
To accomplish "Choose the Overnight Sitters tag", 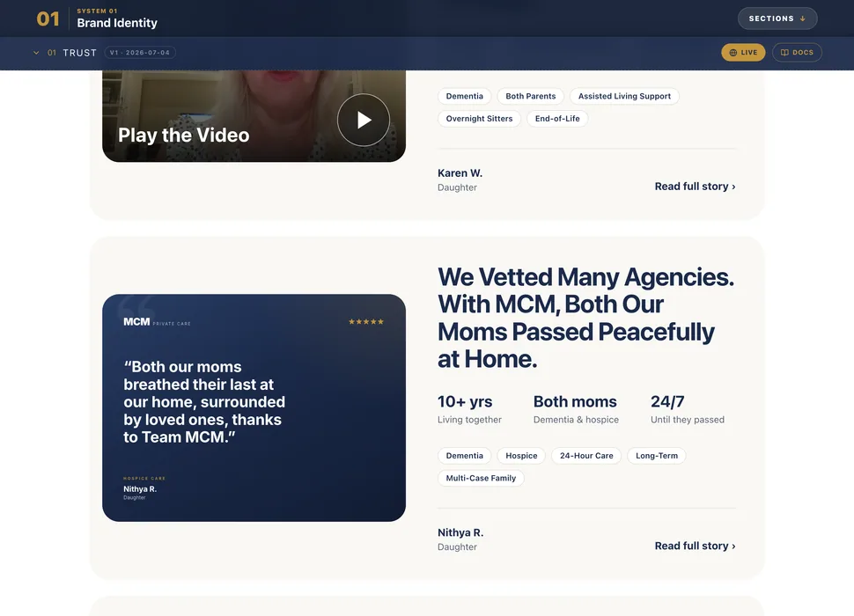I will point(479,119).
